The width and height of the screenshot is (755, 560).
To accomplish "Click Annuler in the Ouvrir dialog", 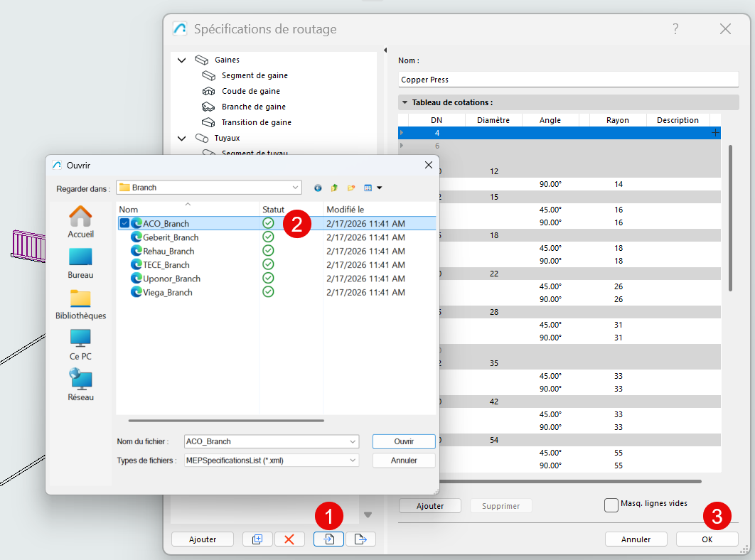I will pos(404,461).
